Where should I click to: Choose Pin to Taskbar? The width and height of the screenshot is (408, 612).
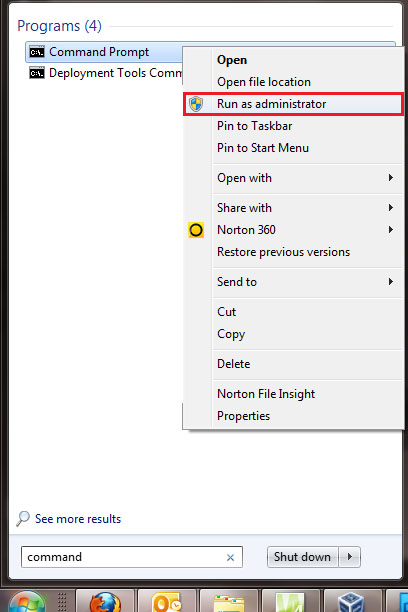255,126
